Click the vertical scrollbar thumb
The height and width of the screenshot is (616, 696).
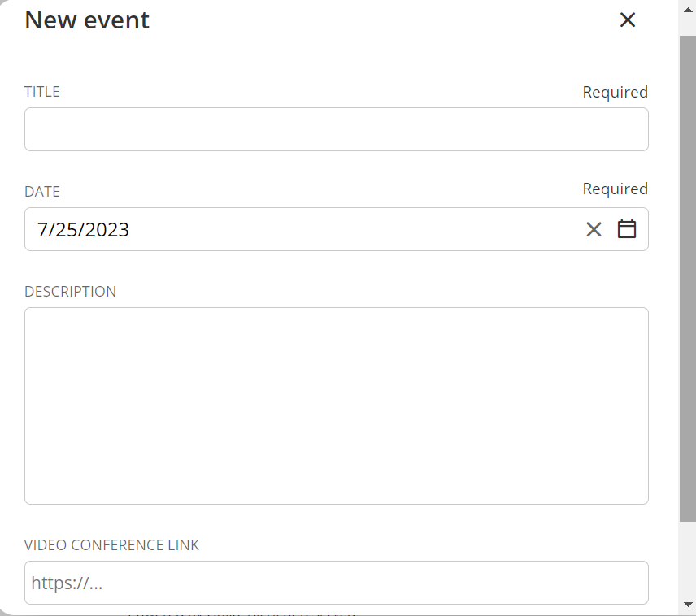[x=687, y=276]
